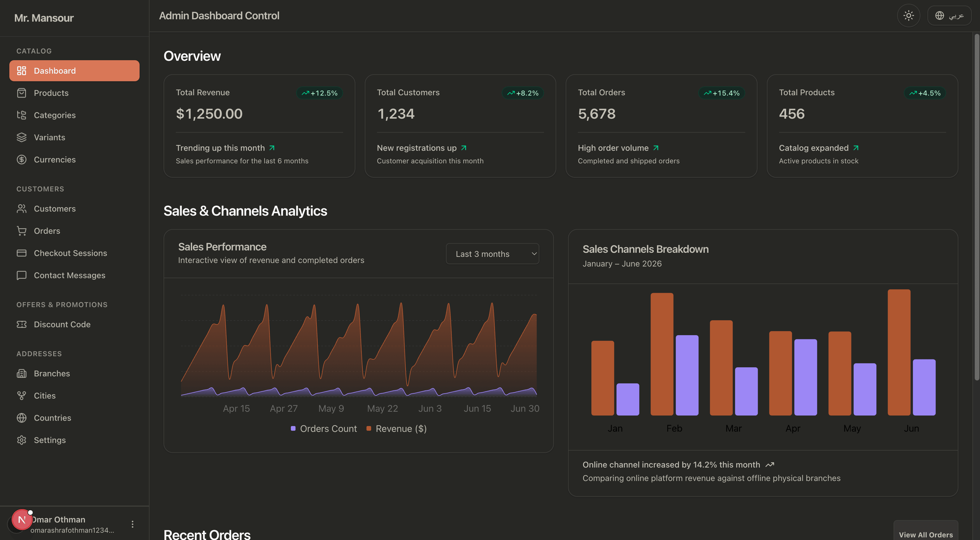Click the purple Jun bar in channels chart

924,387
